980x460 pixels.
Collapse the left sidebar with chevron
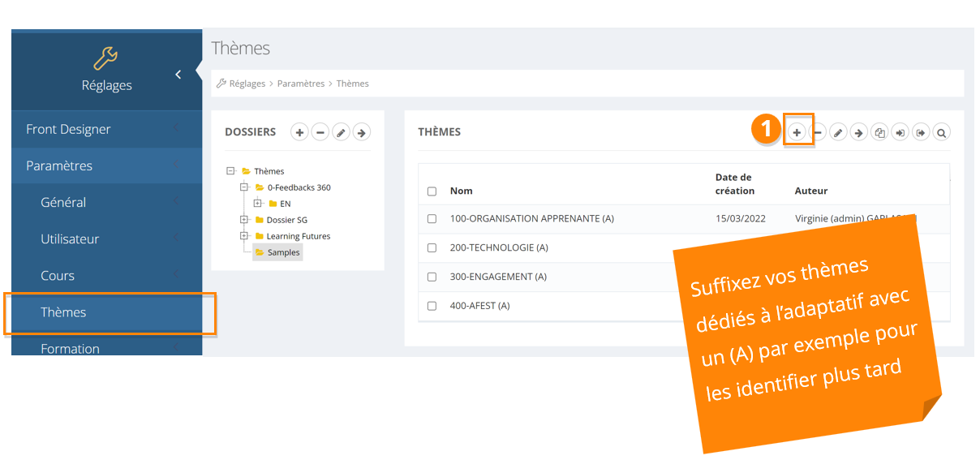pyautogui.click(x=178, y=75)
